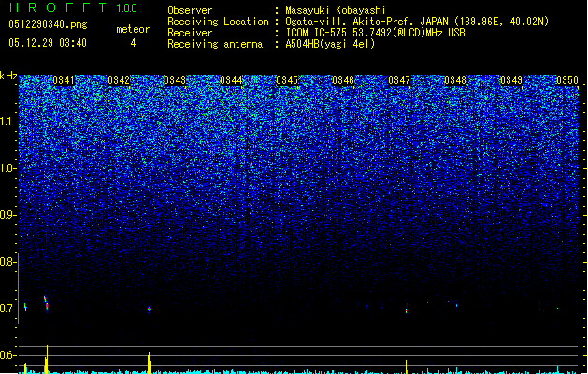Click the 1.0 kHz axis label
This screenshot has height=374, width=588.
8,168
